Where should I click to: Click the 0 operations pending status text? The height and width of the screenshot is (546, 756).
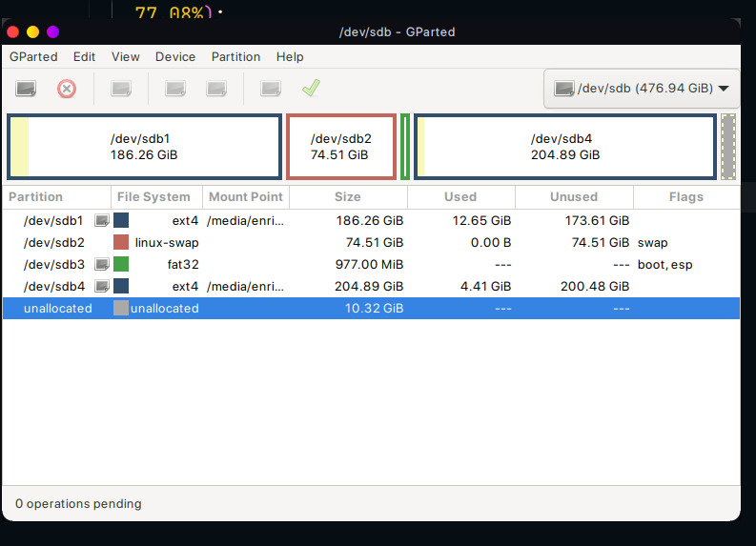78,503
